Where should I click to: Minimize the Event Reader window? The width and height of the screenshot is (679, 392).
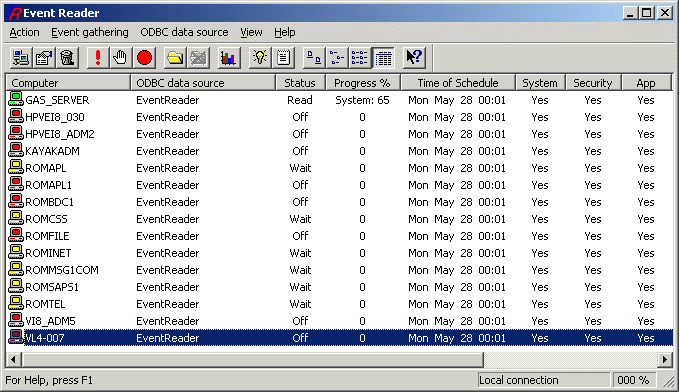pyautogui.click(x=630, y=13)
